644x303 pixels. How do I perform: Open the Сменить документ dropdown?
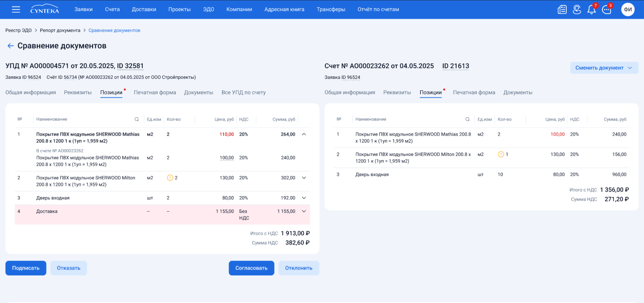(x=604, y=68)
